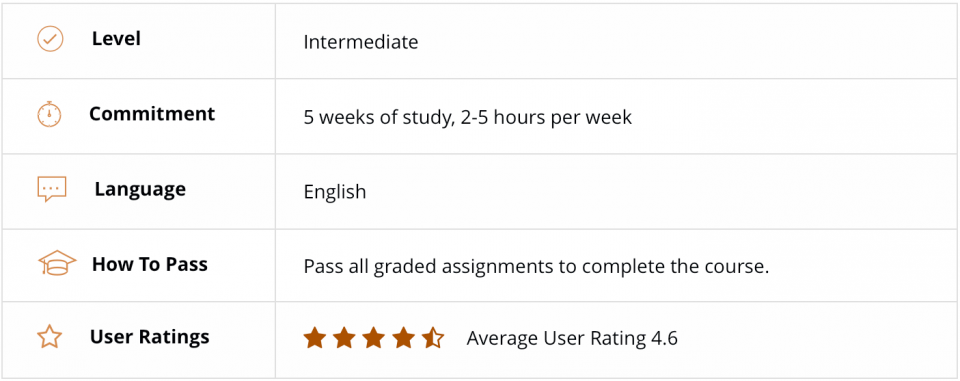Image resolution: width=960 pixels, height=381 pixels.
Task: Click the outlined star User Ratings icon
Action: point(50,337)
